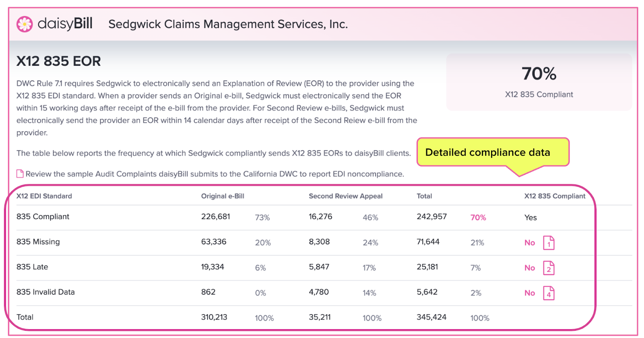Select the No link for 835 Late
This screenshot has width=644, height=338.
tap(530, 268)
